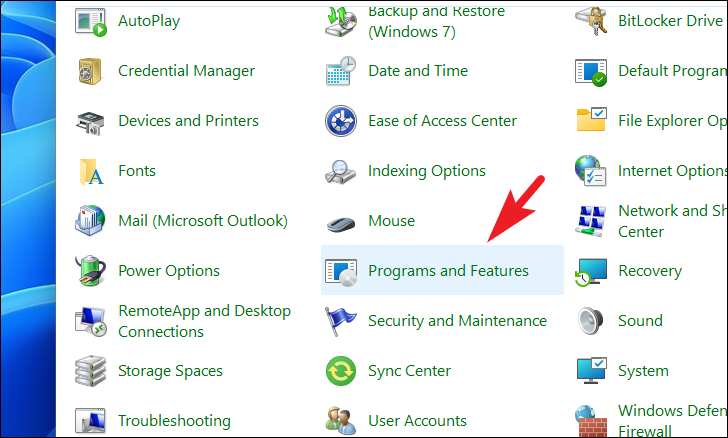728x438 pixels.
Task: Open Date and Time
Action: click(x=418, y=71)
